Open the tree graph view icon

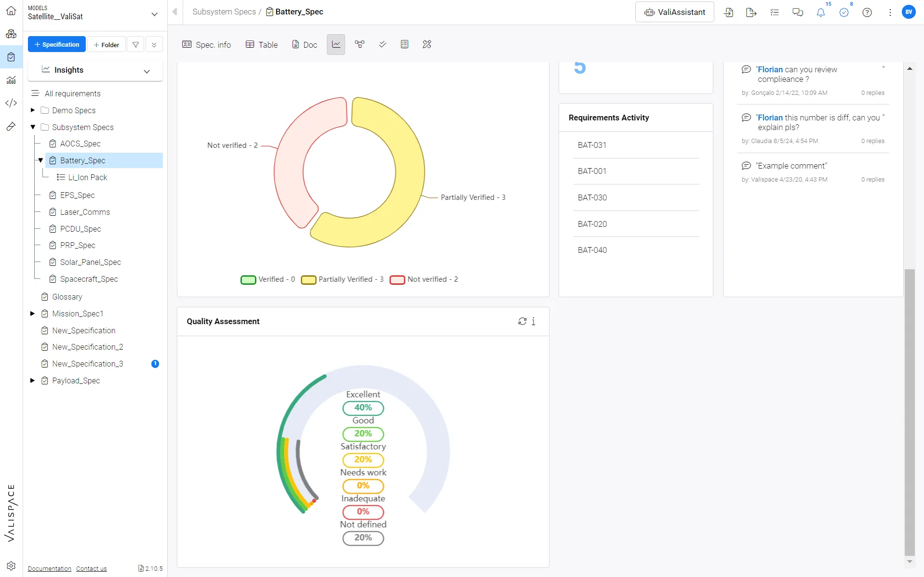click(360, 44)
